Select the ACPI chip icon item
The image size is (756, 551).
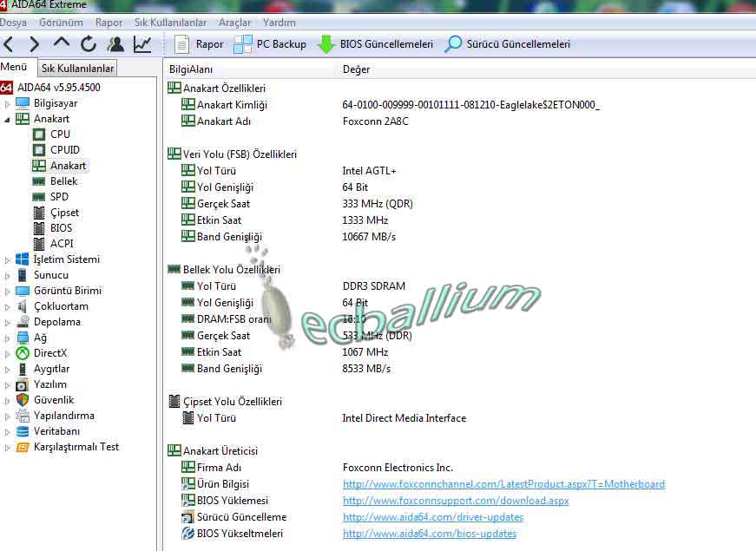tap(39, 244)
